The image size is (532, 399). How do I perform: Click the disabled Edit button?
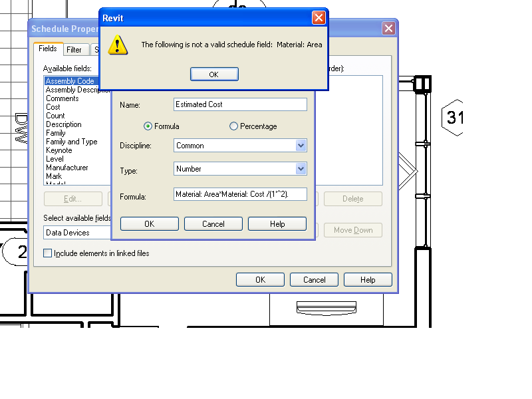coord(73,199)
